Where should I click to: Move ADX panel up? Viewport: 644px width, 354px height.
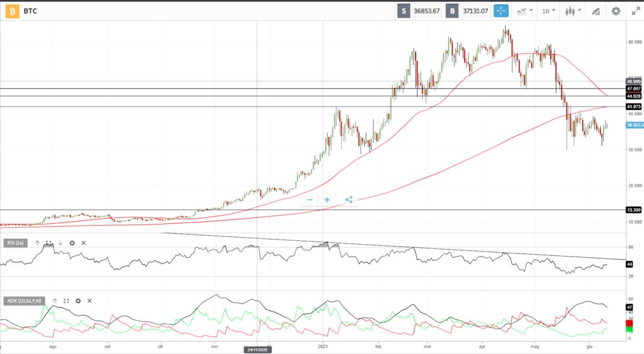point(55,301)
